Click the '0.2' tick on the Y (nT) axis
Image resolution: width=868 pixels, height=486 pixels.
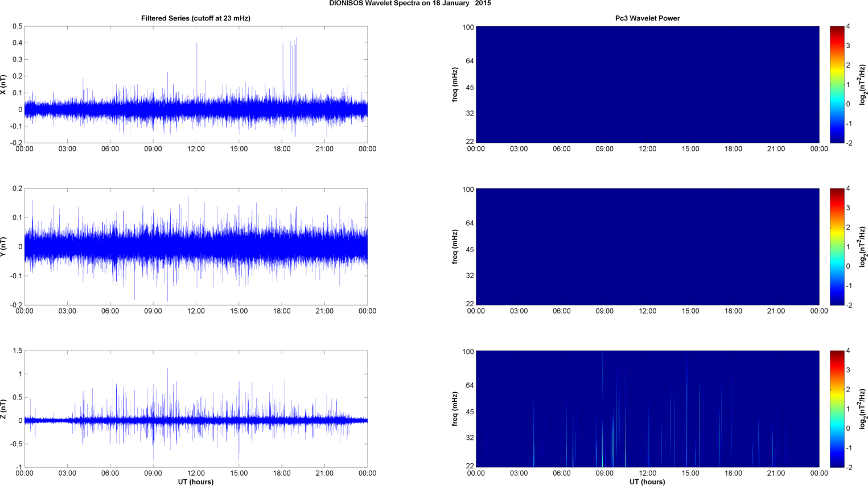pos(17,188)
